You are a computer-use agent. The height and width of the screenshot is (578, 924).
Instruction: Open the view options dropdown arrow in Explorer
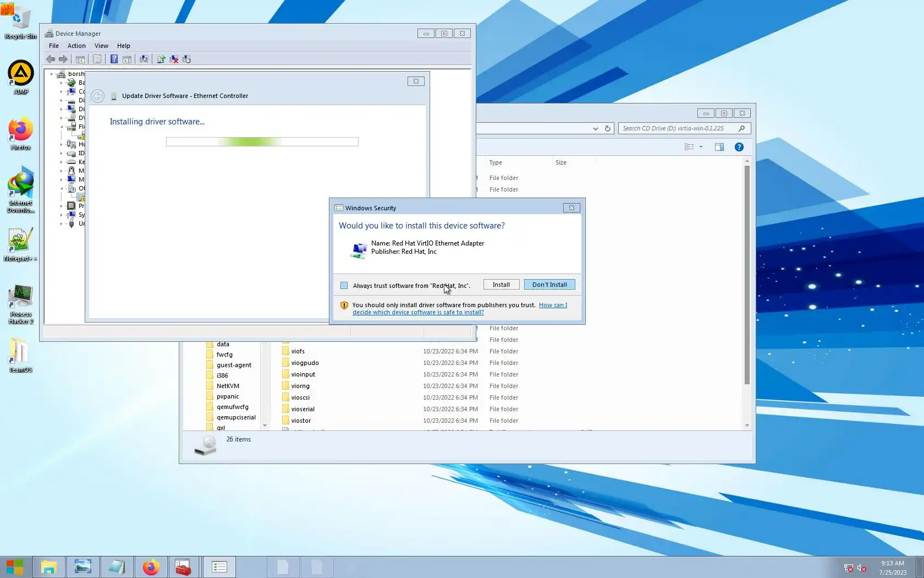point(701,147)
